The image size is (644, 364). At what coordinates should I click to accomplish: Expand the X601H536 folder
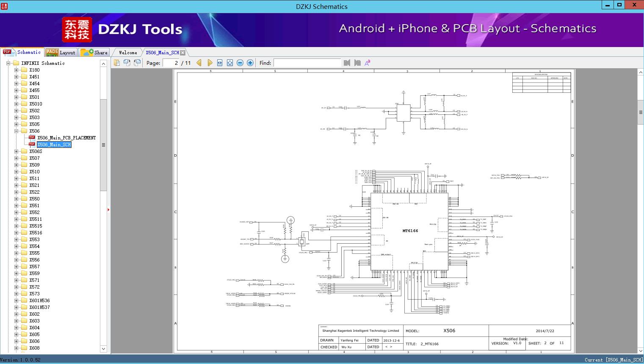16,300
